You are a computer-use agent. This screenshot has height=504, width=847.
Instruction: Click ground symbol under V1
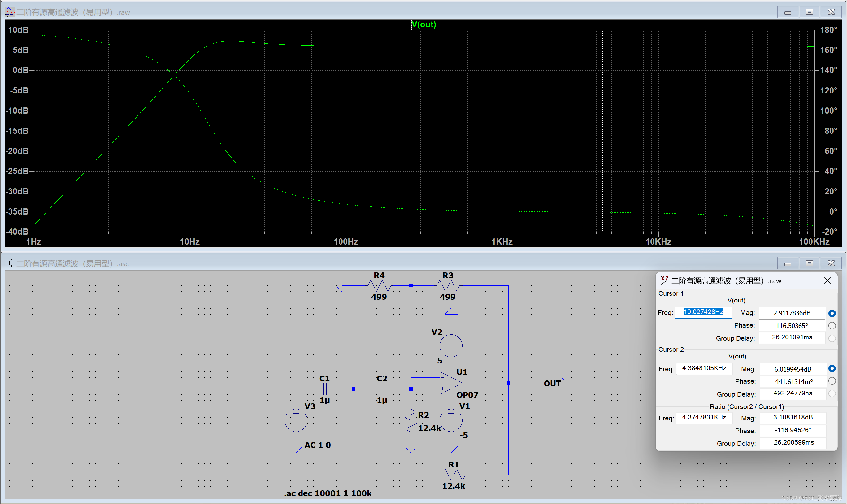451,449
